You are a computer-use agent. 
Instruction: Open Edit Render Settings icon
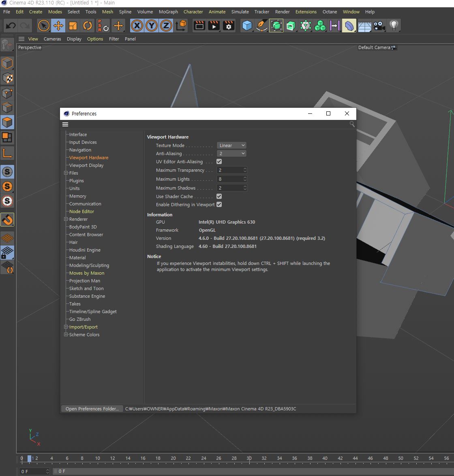229,26
